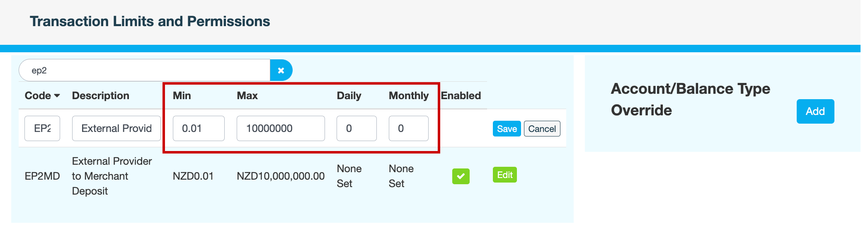Click the Code input showing EP2
This screenshot has height=234, width=868.
pos(42,129)
